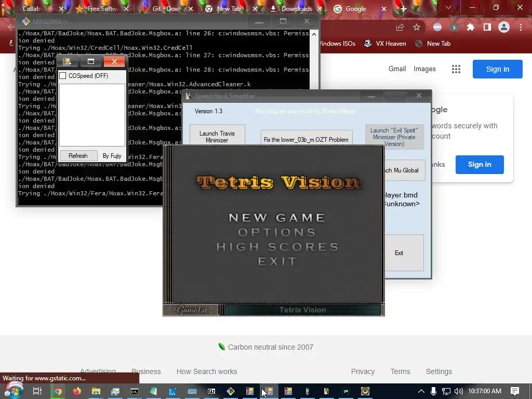Click the 'By Fujiy' label in COSpeed
The width and height of the screenshot is (532, 399).
112,156
